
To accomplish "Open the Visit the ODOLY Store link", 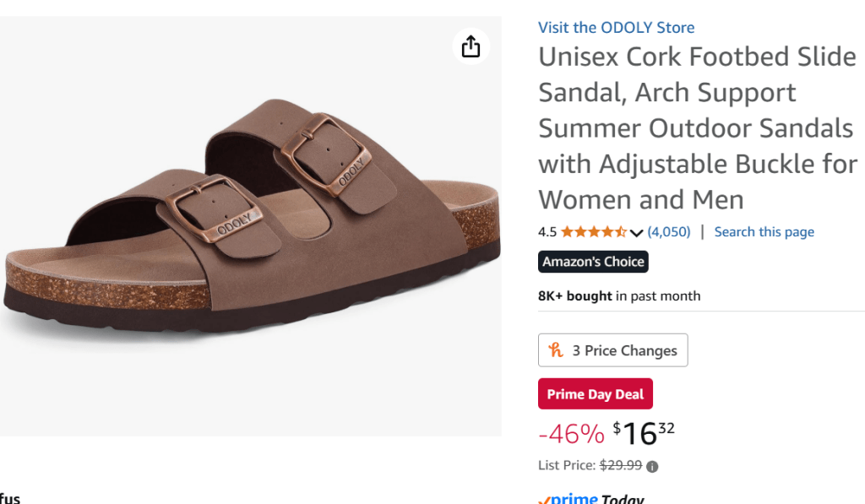I will (x=616, y=28).
